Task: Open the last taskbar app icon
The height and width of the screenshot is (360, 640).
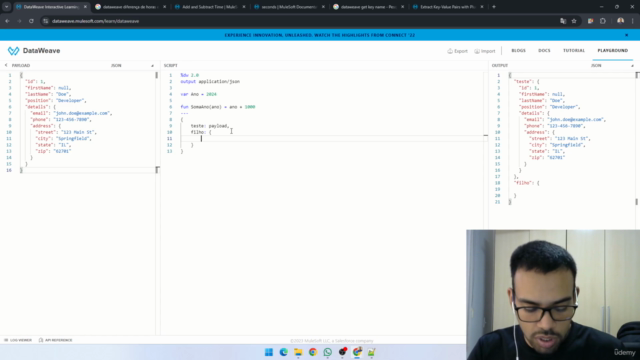Action: pos(371,352)
